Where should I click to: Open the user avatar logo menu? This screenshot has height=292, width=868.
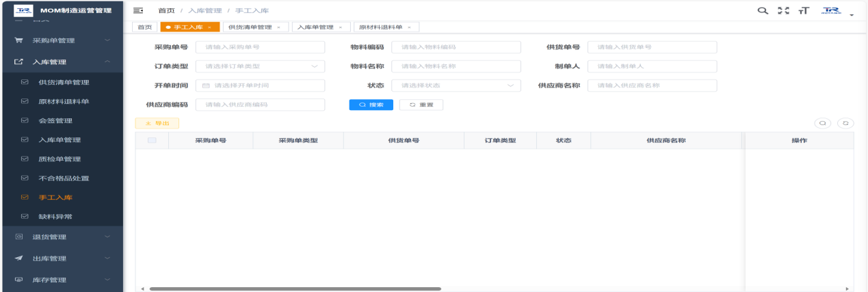[x=831, y=11]
